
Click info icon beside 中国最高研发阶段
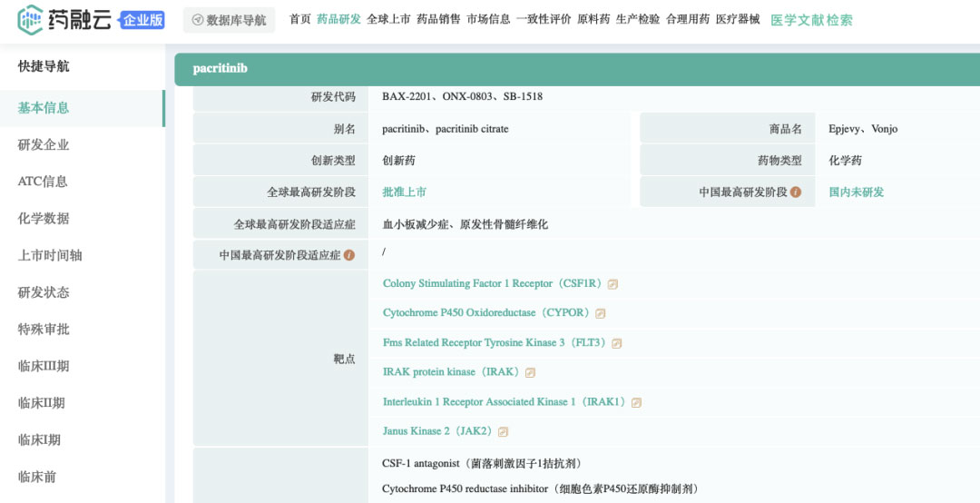pyautogui.click(x=796, y=192)
